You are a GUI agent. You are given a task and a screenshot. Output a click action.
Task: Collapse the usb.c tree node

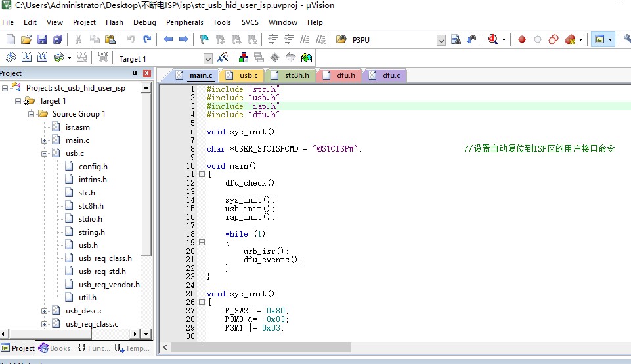point(44,153)
